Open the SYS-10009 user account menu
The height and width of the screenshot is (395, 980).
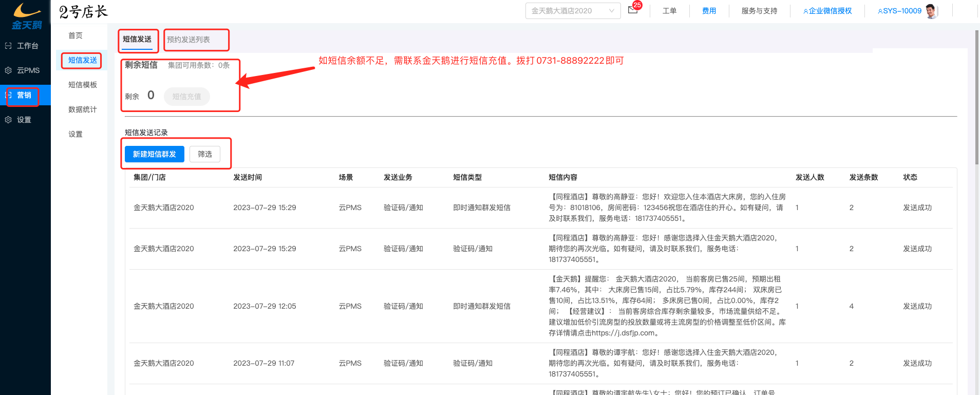coord(899,11)
